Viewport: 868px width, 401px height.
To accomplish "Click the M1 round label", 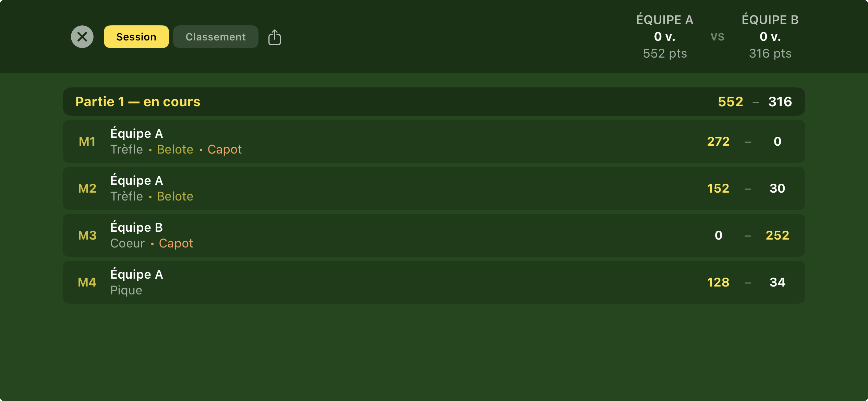I will click(87, 141).
